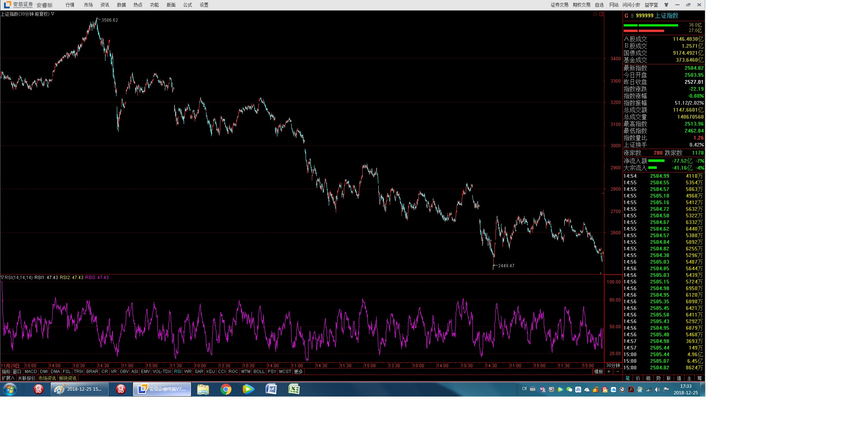
Task: Select the 笔 tick-detail tab
Action: click(627, 378)
